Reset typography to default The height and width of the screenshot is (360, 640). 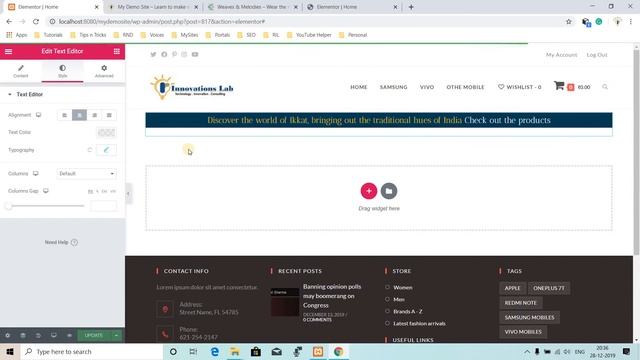[90, 150]
